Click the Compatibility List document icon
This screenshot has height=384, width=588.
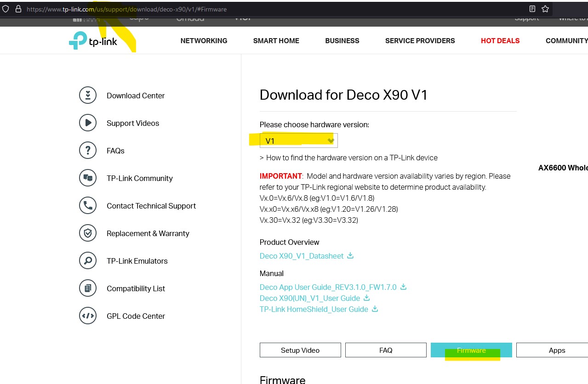[x=88, y=288]
